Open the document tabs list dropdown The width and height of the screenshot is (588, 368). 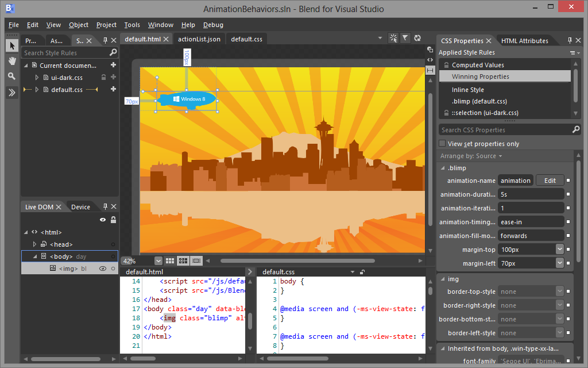tap(380, 38)
